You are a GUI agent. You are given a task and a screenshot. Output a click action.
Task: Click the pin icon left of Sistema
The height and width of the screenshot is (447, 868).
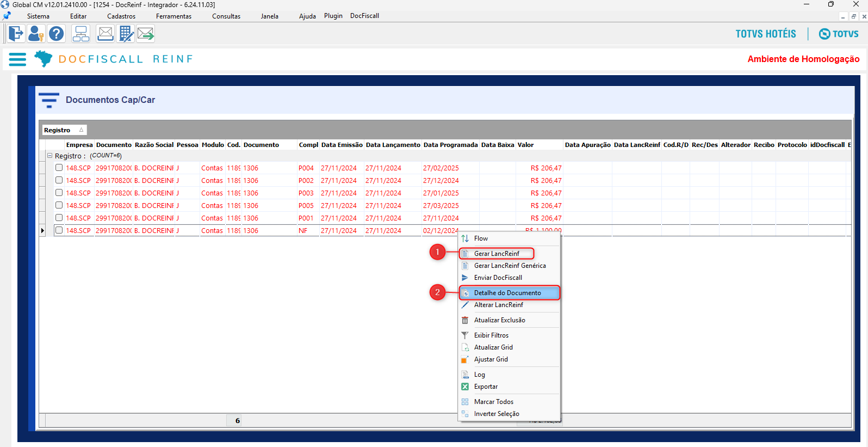[7, 16]
